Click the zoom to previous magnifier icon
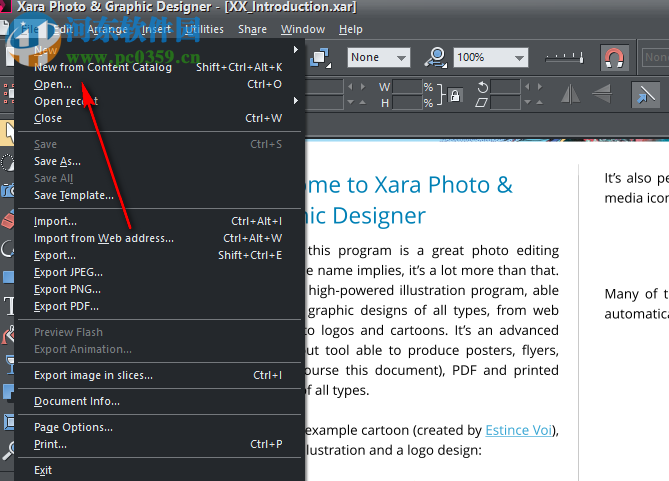The image size is (669, 481). pyautogui.click(x=436, y=57)
